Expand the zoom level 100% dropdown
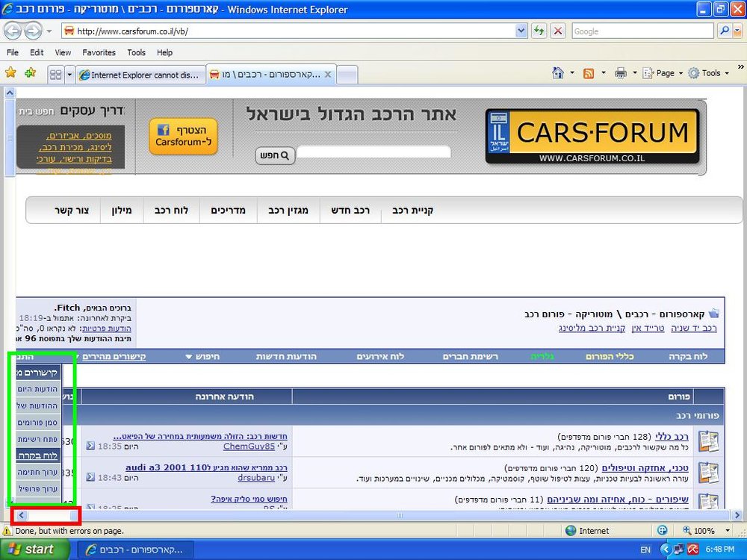 click(728, 530)
